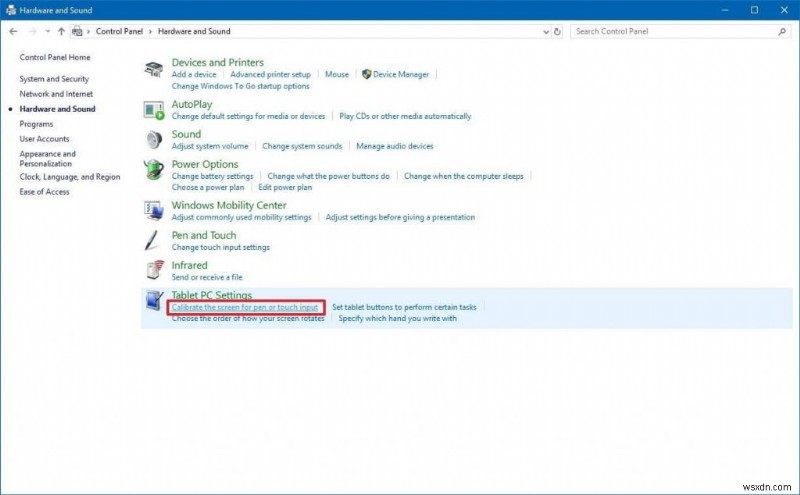Screen dimensions: 800x495
Task: Click the Windows Mobility Center icon
Action: tap(154, 210)
